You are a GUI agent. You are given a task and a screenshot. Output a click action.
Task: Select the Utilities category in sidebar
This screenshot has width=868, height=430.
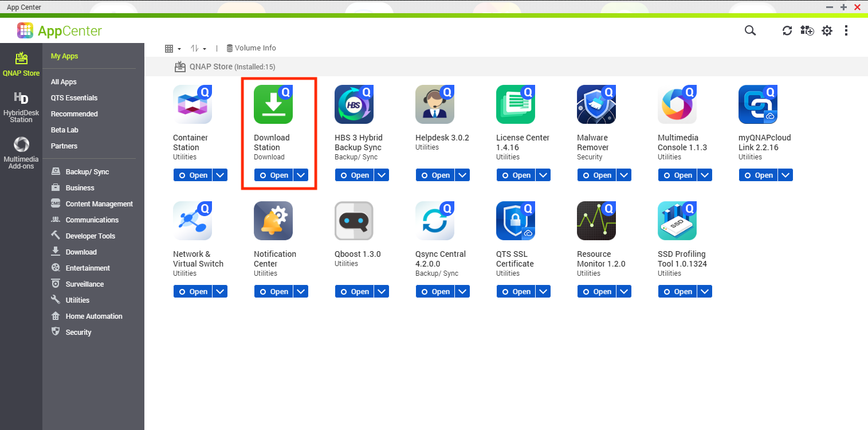(x=70, y=300)
